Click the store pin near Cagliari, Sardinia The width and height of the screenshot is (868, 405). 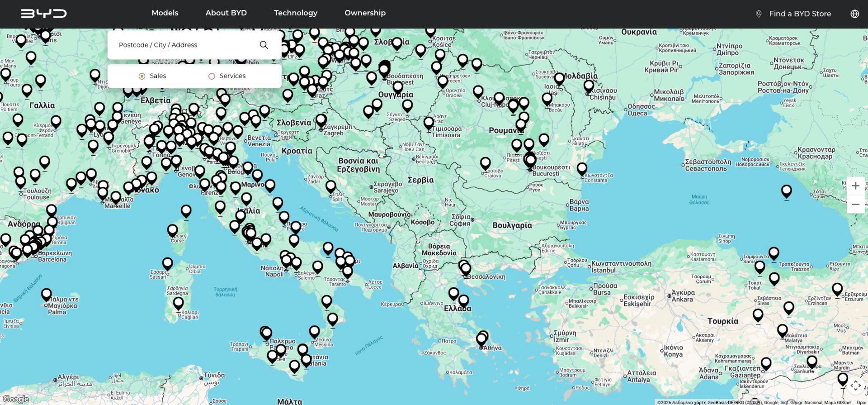179,303
